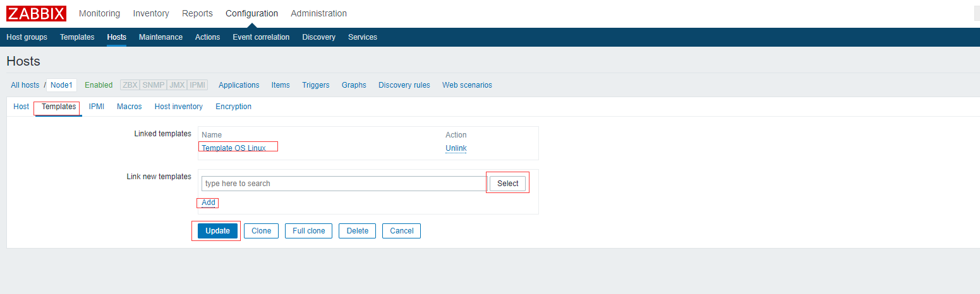Select Hosts in the configuration submenu
The image size is (980, 294).
coord(117,37)
